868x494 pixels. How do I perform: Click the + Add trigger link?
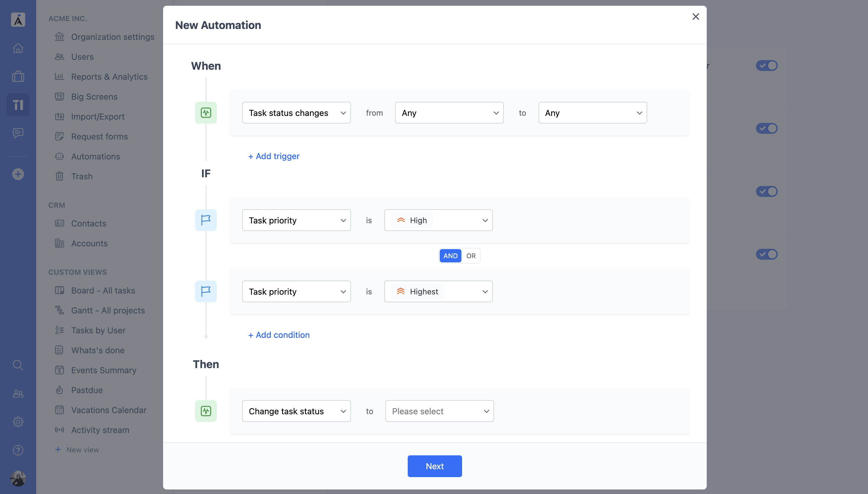(274, 156)
